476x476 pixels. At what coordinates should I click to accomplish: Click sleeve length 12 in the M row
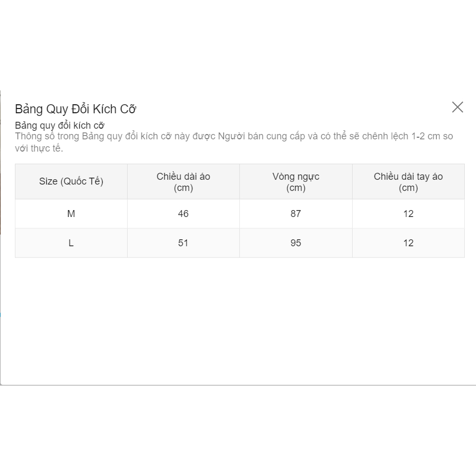pyautogui.click(x=408, y=214)
